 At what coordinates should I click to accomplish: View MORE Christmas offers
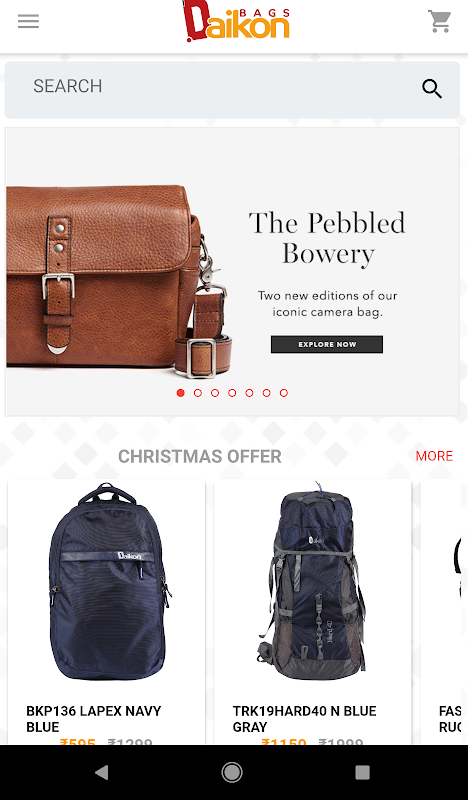pyautogui.click(x=434, y=456)
